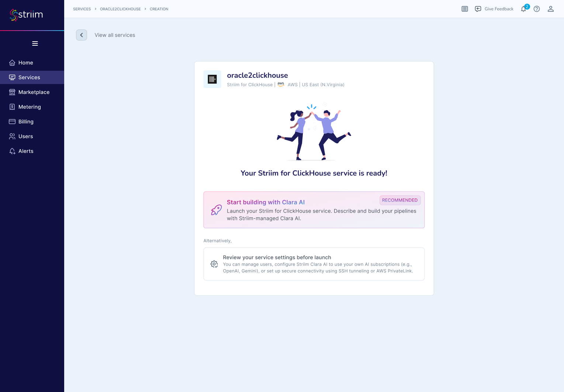Click the RECOMMENDED badge
This screenshot has width=564, height=392.
400,200
